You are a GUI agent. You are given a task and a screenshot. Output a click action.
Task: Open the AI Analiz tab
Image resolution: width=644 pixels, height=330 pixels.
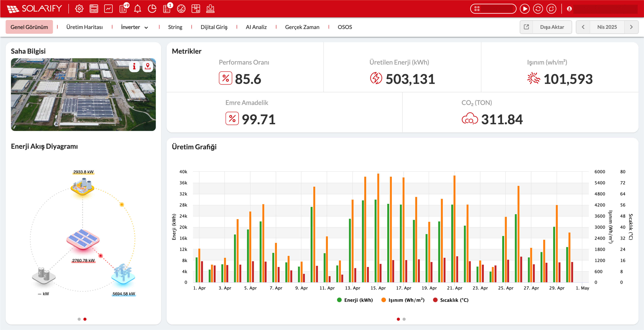point(256,27)
